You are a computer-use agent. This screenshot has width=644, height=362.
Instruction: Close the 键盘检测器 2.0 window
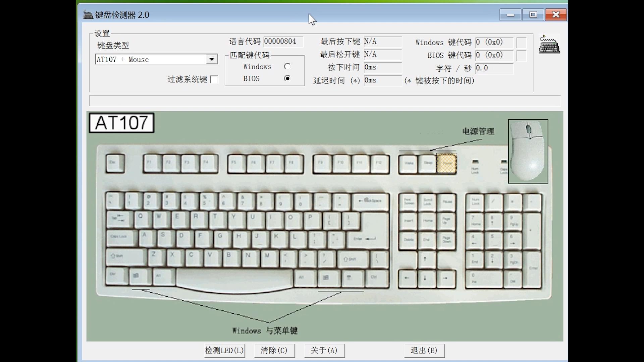point(556,15)
